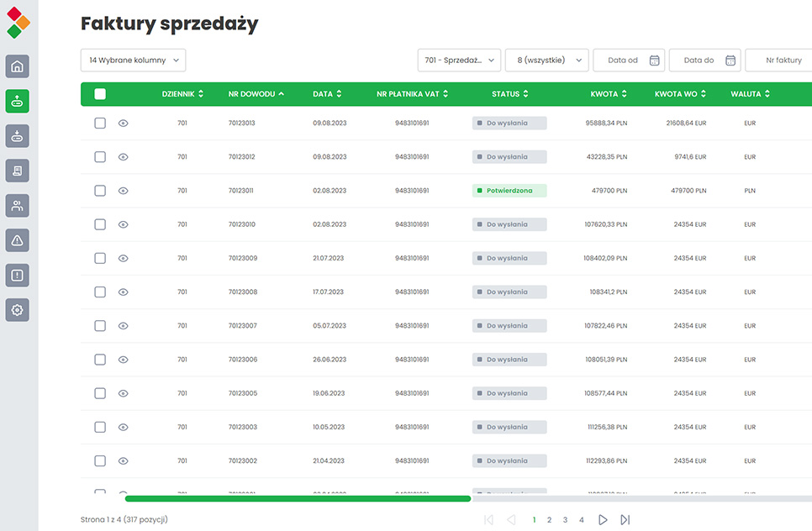Preview invoice 70123011 with eye icon

point(124,191)
